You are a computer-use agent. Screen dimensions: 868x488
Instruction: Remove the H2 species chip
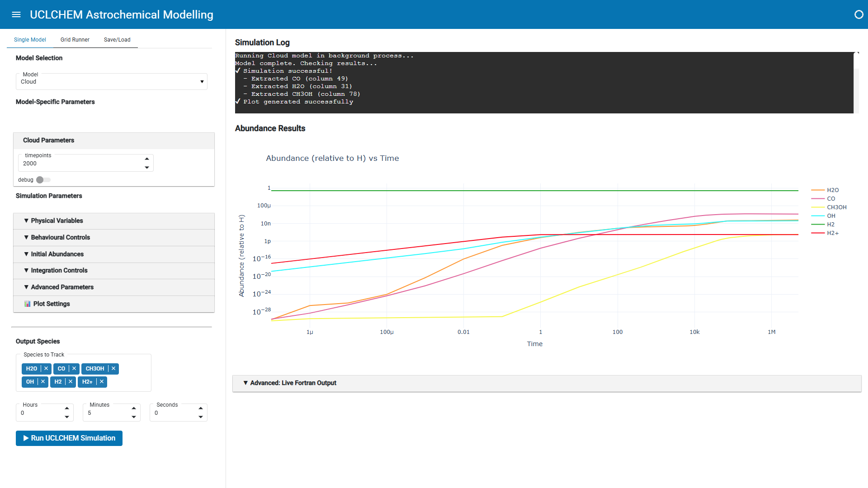[71, 382]
